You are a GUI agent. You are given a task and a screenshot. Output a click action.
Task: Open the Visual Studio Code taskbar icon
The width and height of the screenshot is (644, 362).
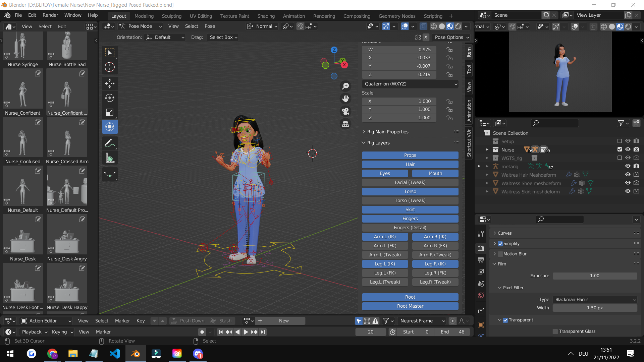tap(115, 354)
